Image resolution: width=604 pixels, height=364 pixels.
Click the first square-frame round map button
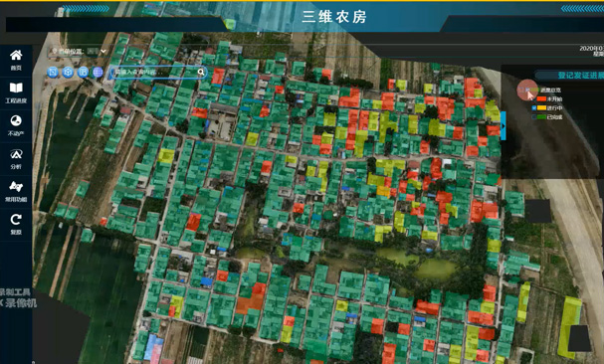click(x=53, y=72)
